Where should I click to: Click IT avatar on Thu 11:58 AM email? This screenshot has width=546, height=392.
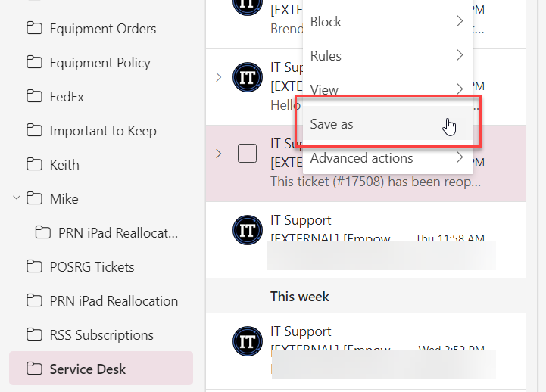coord(247,230)
